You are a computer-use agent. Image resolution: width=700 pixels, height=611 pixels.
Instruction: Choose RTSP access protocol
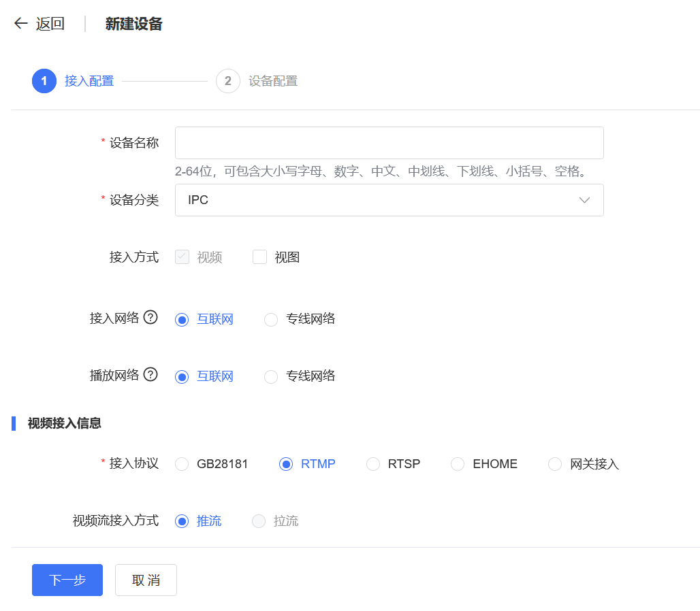373,464
